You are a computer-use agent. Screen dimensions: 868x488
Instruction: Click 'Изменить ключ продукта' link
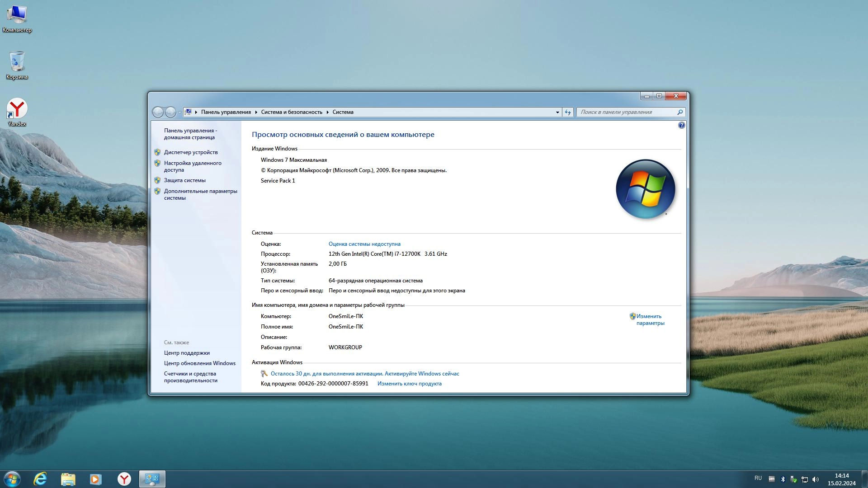(x=409, y=384)
